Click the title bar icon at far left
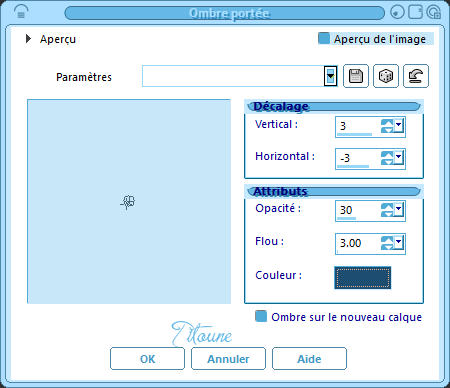 pyautogui.click(x=21, y=13)
